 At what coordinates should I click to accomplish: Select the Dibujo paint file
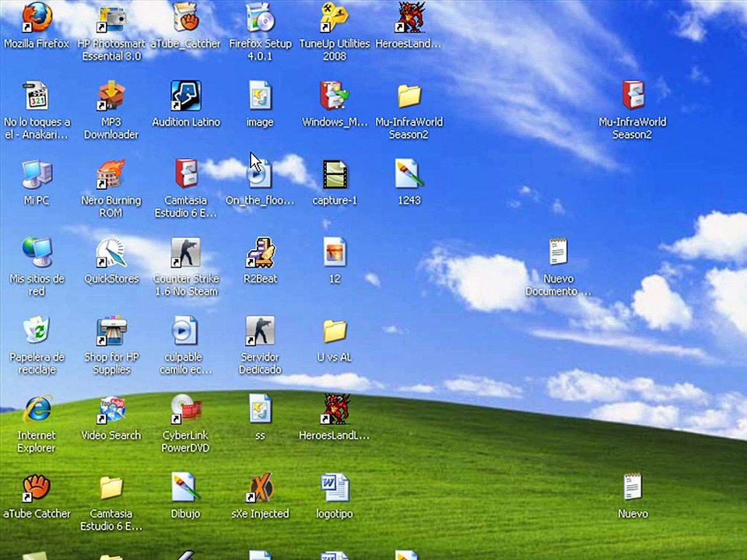185,487
